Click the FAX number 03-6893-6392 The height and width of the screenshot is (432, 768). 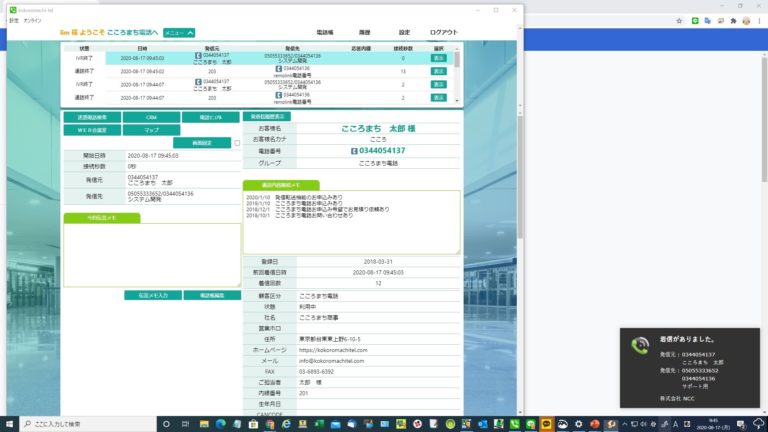click(x=316, y=372)
